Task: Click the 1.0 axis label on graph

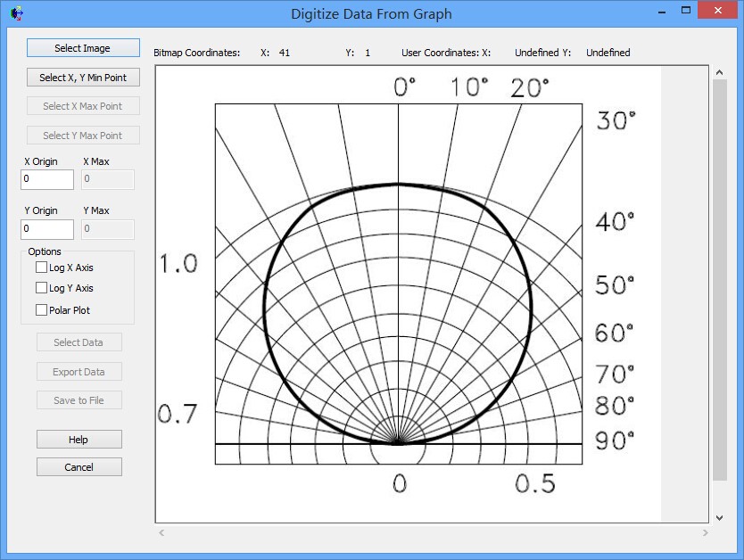Action: [x=178, y=264]
